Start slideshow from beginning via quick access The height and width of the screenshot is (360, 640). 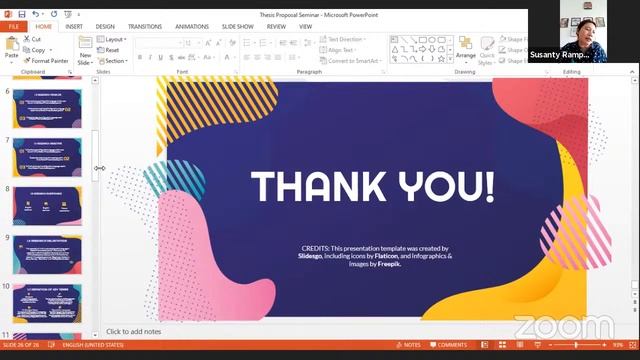coord(68,14)
